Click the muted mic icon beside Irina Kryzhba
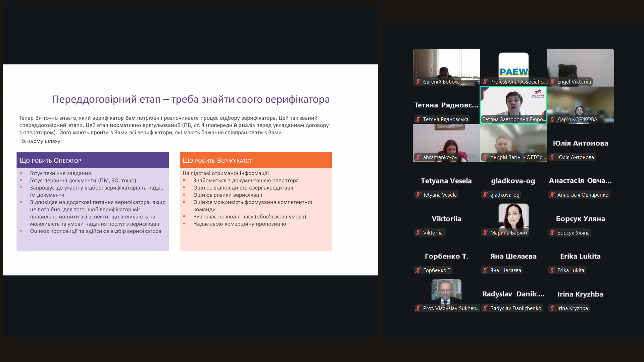 coord(552,308)
